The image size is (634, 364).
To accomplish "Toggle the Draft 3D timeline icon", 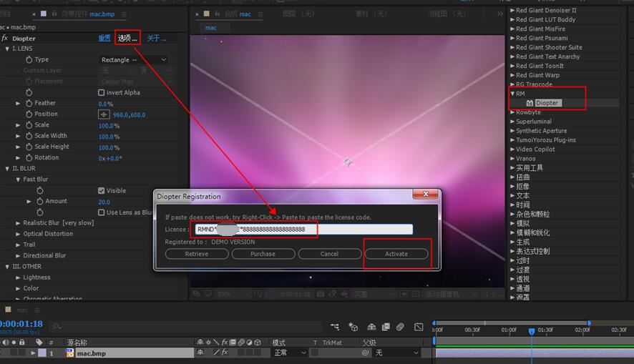I will (353, 326).
